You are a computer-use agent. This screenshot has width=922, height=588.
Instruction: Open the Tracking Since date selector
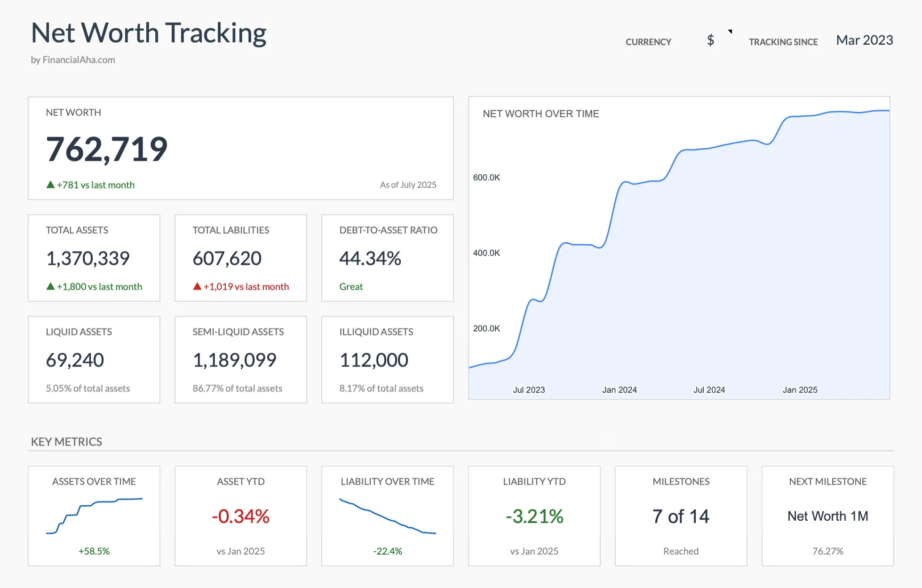point(865,40)
